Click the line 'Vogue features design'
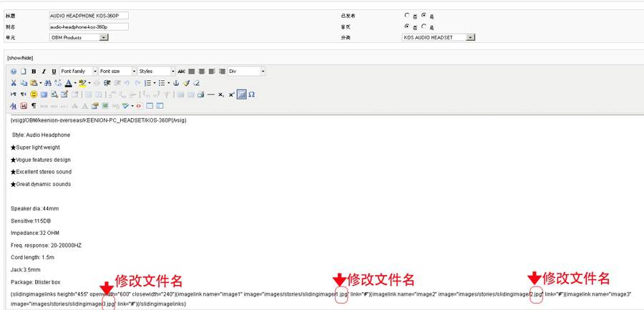This screenshot has height=310, width=644. pos(40,160)
